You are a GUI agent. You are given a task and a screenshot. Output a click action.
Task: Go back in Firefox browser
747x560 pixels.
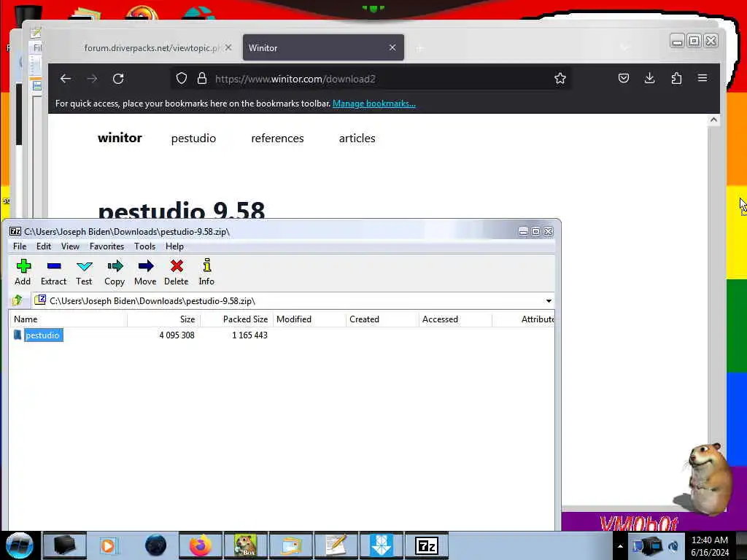66,79
